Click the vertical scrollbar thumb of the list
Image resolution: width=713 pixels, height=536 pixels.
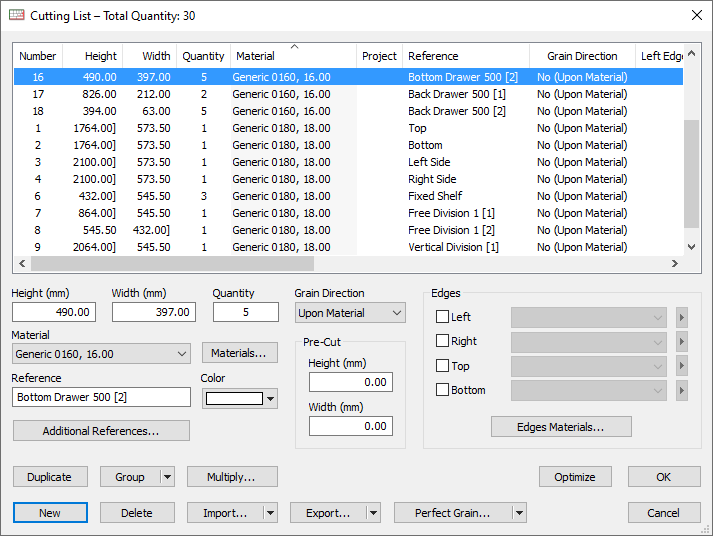click(x=692, y=173)
